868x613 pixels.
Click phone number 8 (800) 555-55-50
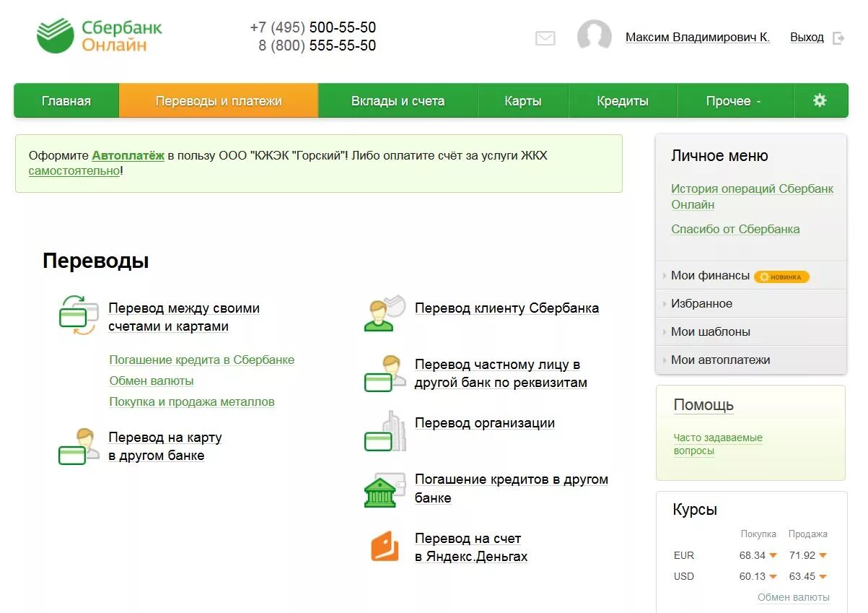click(317, 45)
